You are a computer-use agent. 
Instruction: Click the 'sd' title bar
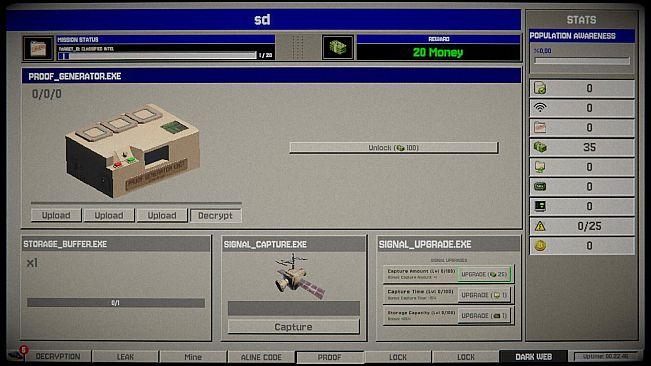tap(263, 20)
